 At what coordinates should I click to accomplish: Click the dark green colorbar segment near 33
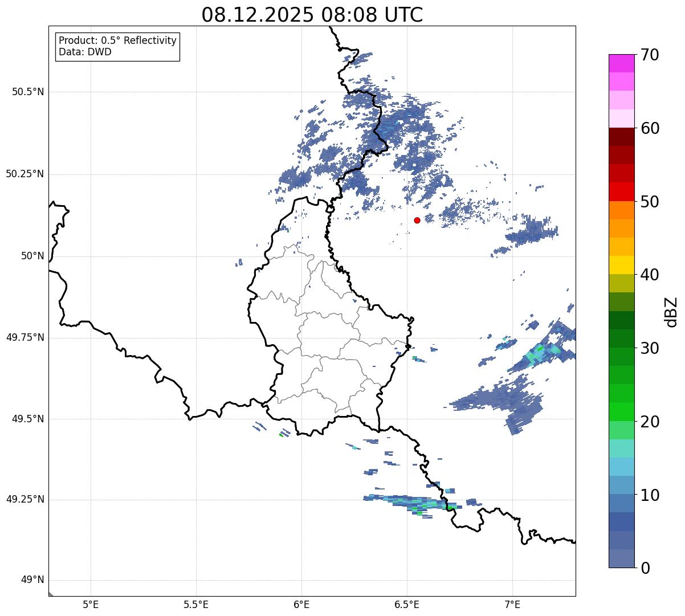pyautogui.click(x=622, y=320)
